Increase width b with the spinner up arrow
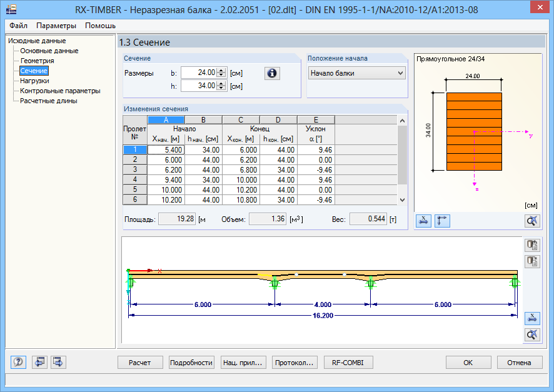Image resolution: width=554 pixels, height=392 pixels. (221, 70)
